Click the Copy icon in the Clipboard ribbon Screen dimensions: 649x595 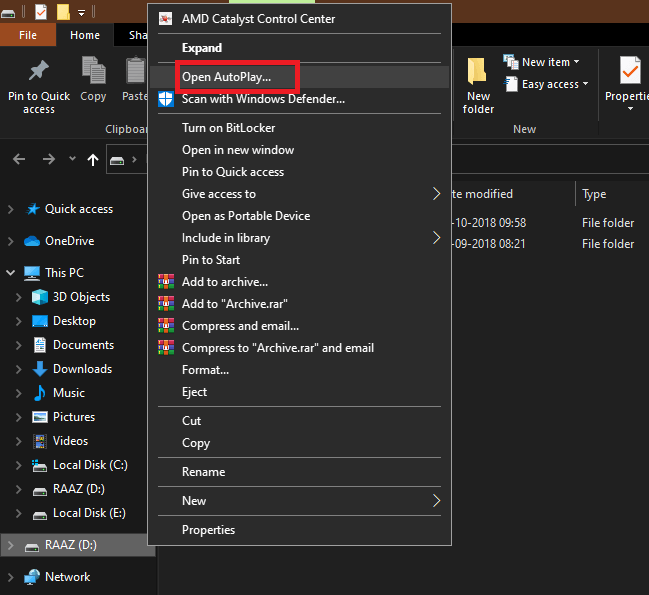click(94, 70)
